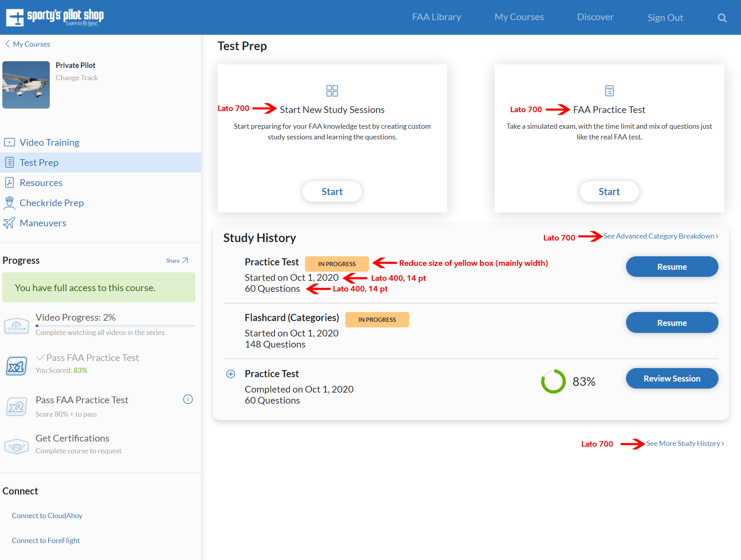Click Completed on Oct 1, 2020 text
The width and height of the screenshot is (741, 560).
tap(299, 389)
